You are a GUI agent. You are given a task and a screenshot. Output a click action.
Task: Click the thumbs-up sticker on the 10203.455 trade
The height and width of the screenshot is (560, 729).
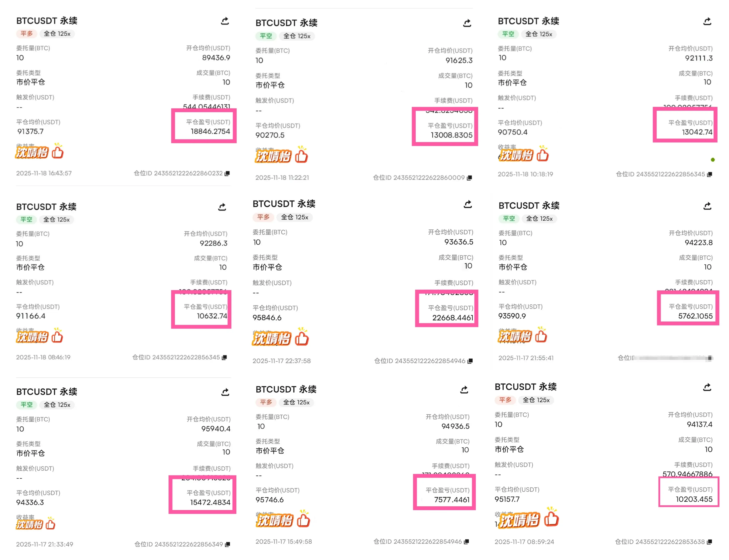point(551,519)
